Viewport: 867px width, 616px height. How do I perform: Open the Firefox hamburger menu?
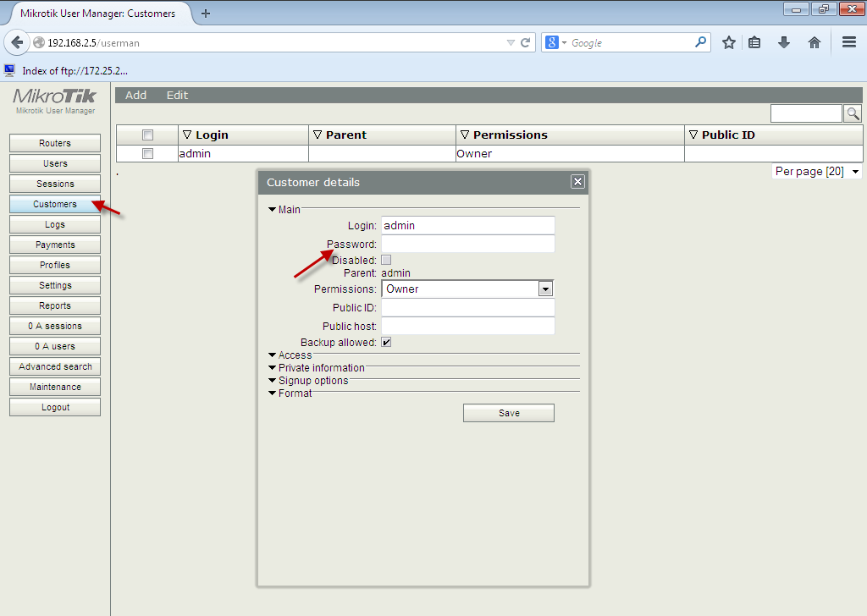point(849,42)
